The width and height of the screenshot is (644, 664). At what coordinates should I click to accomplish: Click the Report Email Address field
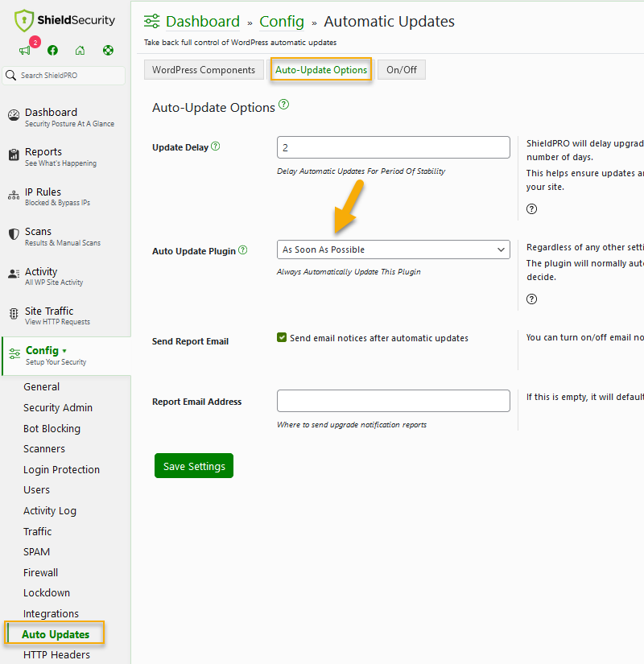tap(393, 401)
